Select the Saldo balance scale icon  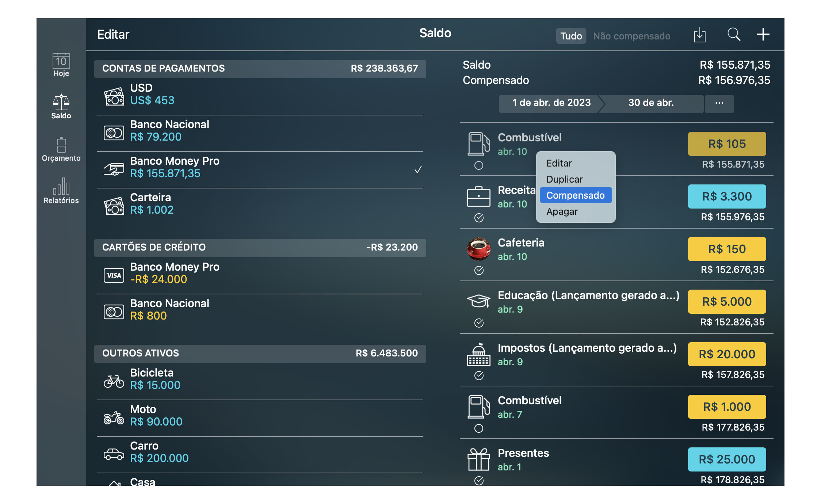[x=61, y=102]
